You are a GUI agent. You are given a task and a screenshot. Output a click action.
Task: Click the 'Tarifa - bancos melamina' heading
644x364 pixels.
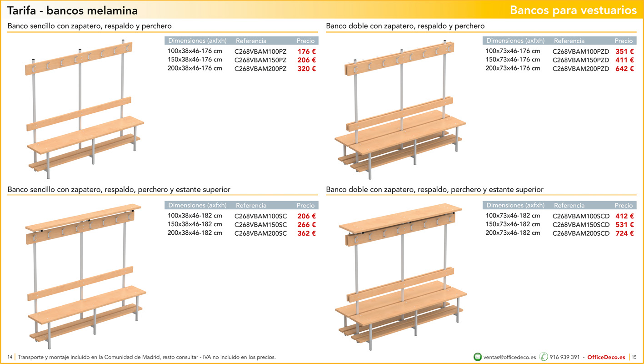pos(73,10)
